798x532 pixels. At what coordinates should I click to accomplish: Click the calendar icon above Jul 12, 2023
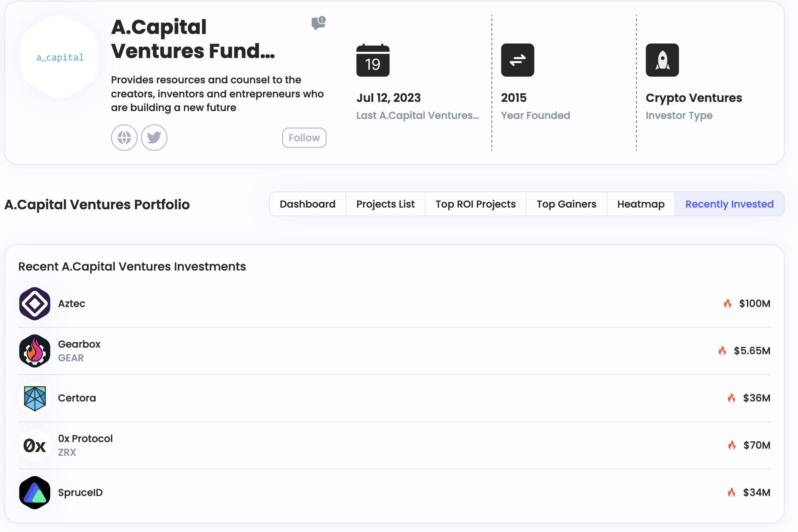pos(373,60)
